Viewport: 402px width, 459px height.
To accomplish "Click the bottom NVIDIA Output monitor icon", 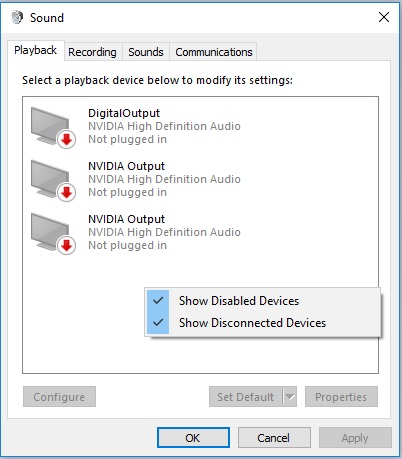I will click(x=51, y=232).
